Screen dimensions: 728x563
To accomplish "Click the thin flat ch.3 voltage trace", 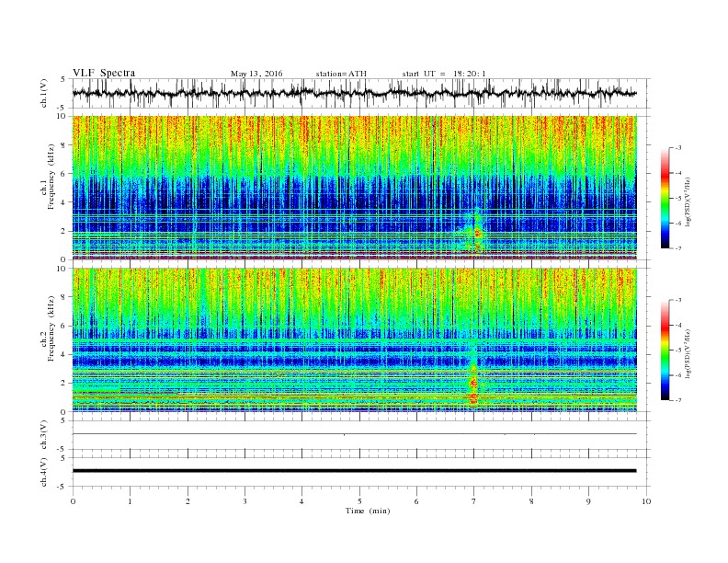I will coord(354,434).
